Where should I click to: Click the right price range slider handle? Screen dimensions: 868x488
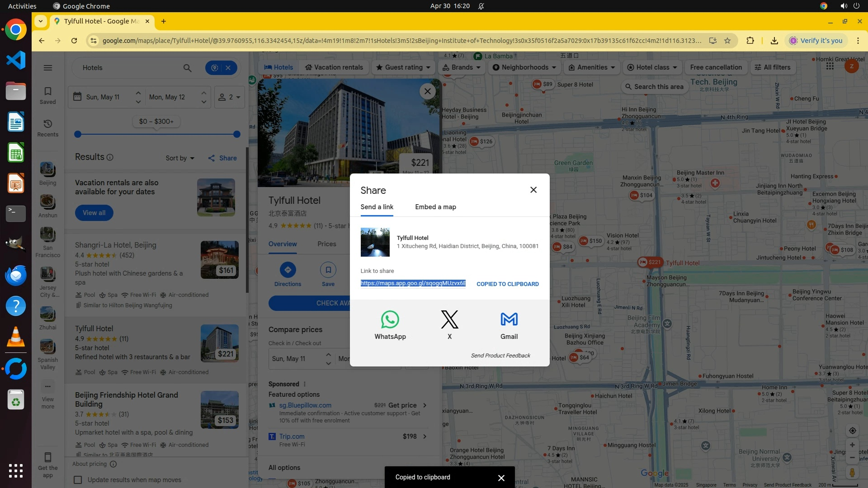(x=237, y=134)
